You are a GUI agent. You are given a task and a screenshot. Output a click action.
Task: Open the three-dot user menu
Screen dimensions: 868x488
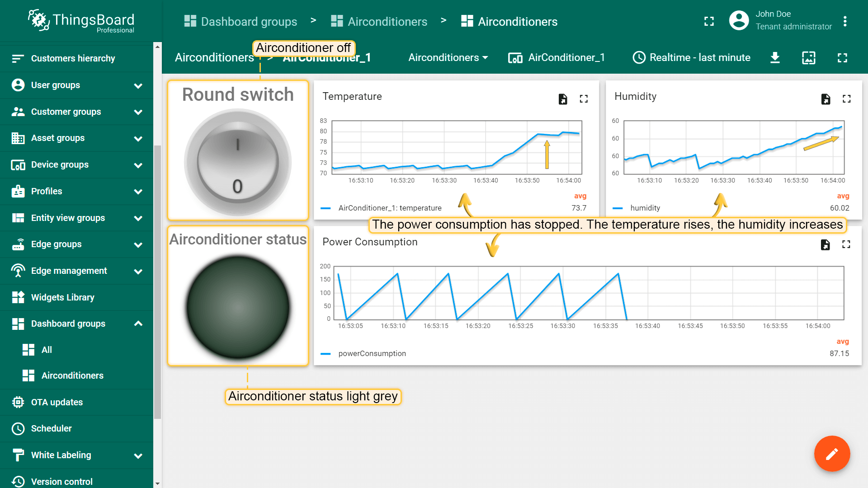click(845, 21)
